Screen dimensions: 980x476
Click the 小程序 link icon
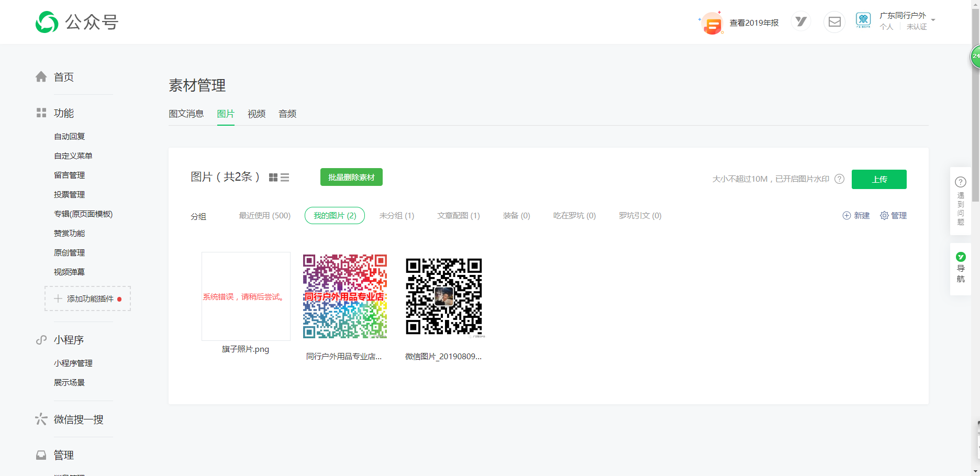(x=41, y=340)
